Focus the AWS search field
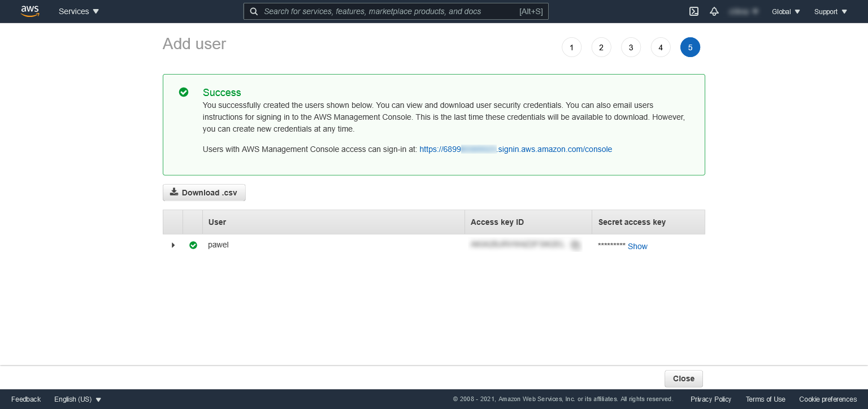 pyautogui.click(x=396, y=11)
